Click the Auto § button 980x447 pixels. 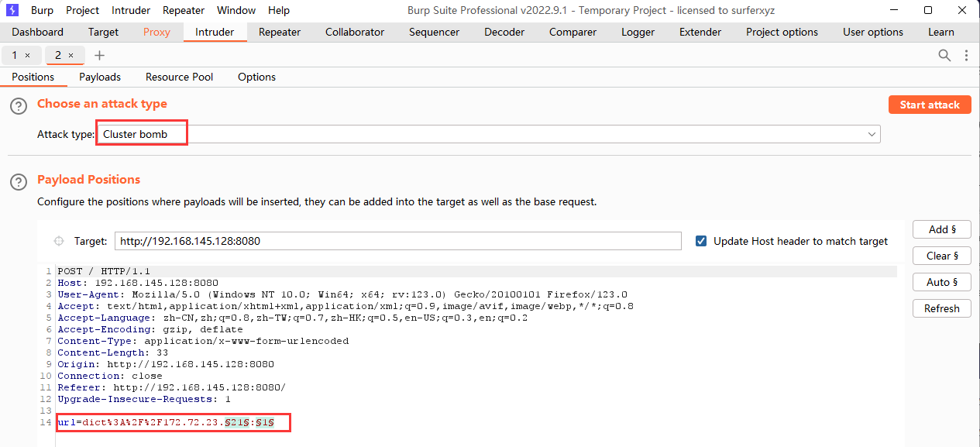click(942, 282)
